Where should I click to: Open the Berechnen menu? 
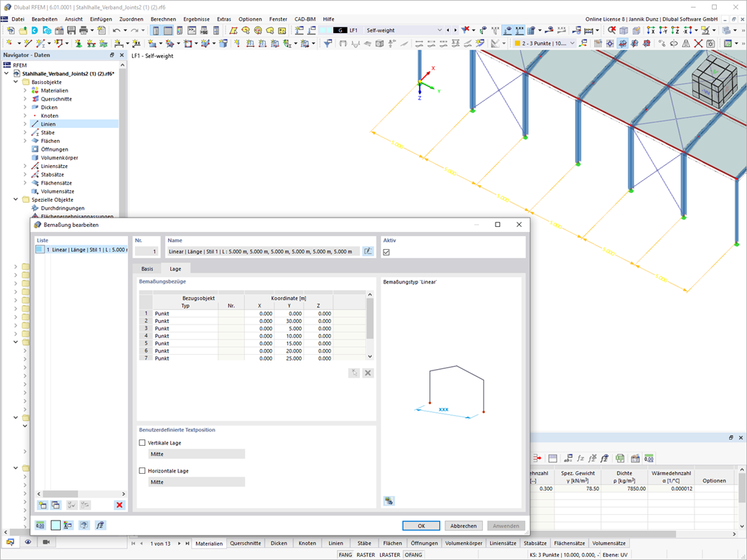[x=163, y=19]
